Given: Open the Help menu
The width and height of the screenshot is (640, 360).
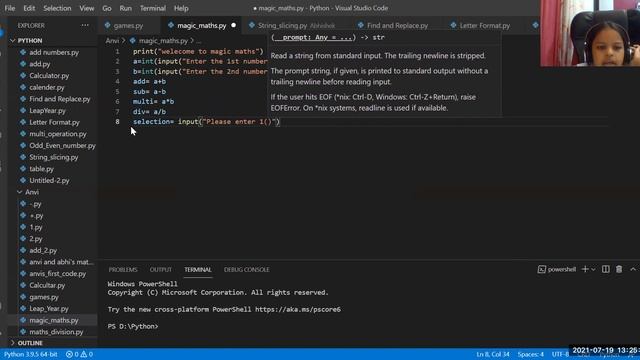Looking at the screenshot, I should (x=181, y=8).
